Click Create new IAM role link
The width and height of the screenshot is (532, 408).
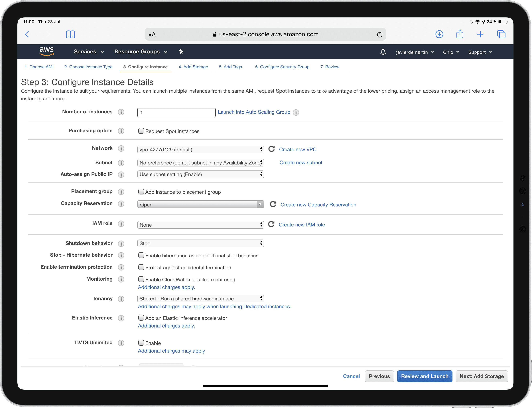[302, 225]
